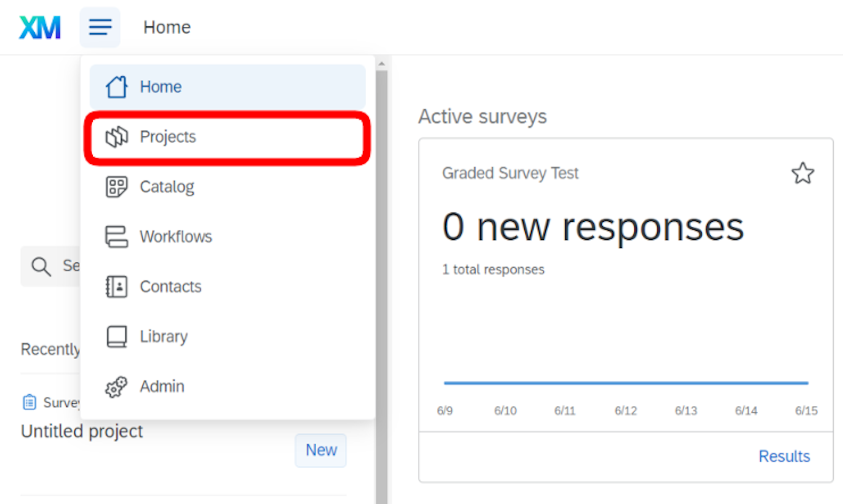Click the Catalog grid icon
The height and width of the screenshot is (504, 843).
click(x=116, y=187)
